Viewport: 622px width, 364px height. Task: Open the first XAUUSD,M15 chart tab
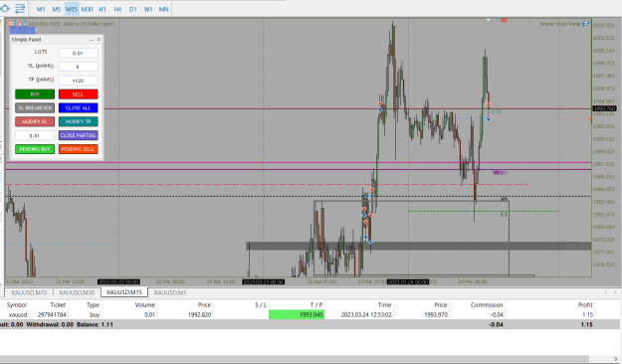pyautogui.click(x=29, y=292)
